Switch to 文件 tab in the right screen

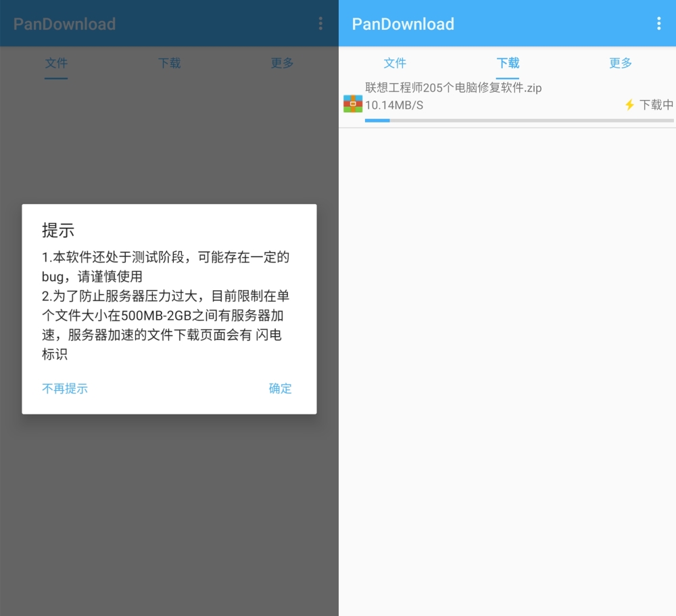click(395, 63)
